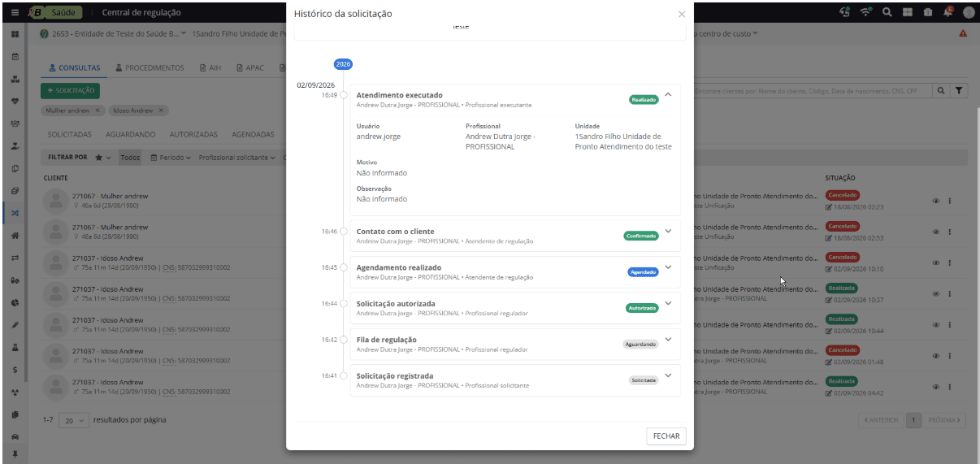The height and width of the screenshot is (464, 980).
Task: Open the shuffle (regulação) icon in sidebar
Action: click(15, 213)
